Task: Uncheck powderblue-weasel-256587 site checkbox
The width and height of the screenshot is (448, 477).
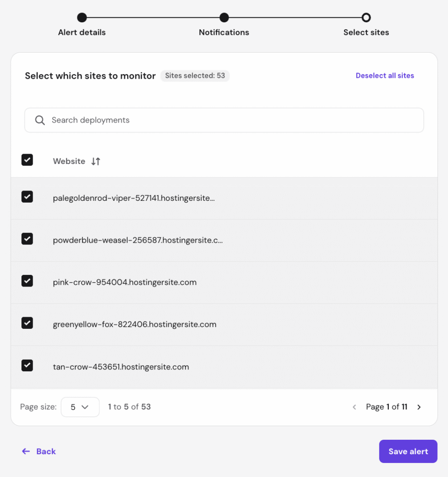Action: pos(27,239)
